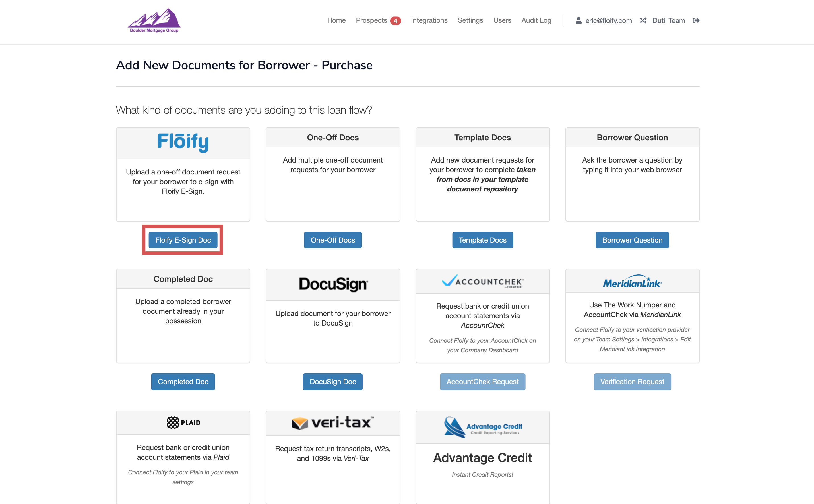Click the MeridianLink logo
This screenshot has width=814, height=504.
(x=632, y=282)
